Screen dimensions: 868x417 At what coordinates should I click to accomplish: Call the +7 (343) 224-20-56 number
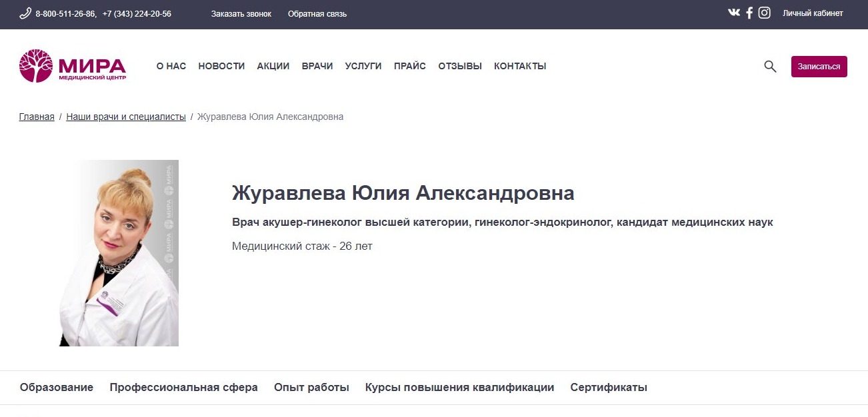(137, 13)
